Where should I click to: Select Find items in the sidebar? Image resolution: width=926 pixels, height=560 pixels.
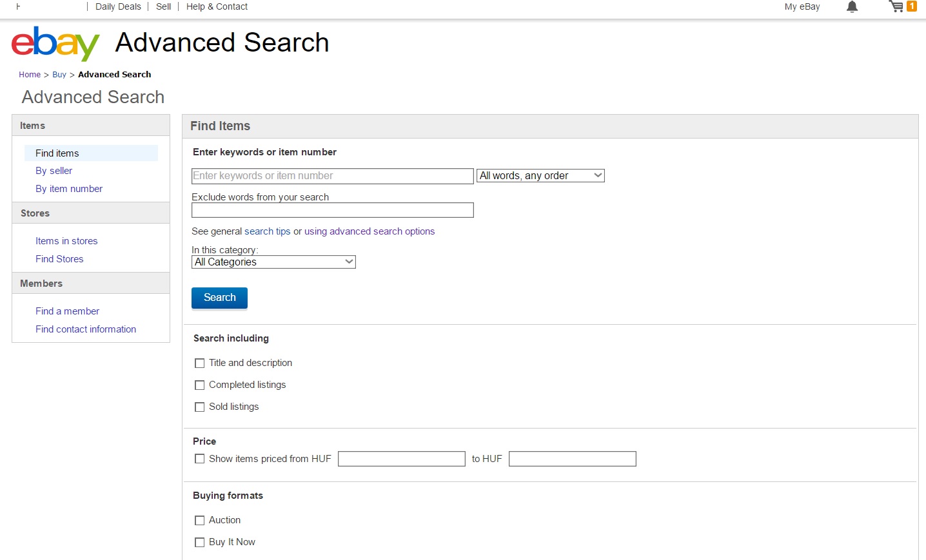91,153
